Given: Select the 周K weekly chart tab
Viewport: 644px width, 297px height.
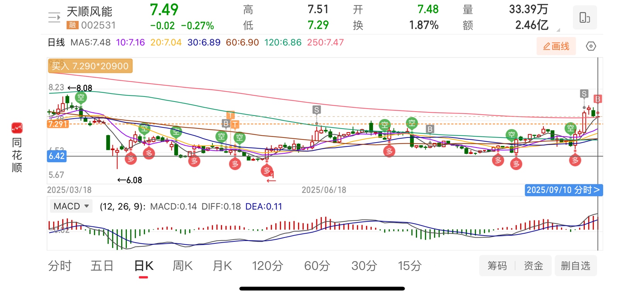Looking at the screenshot, I should (x=183, y=266).
